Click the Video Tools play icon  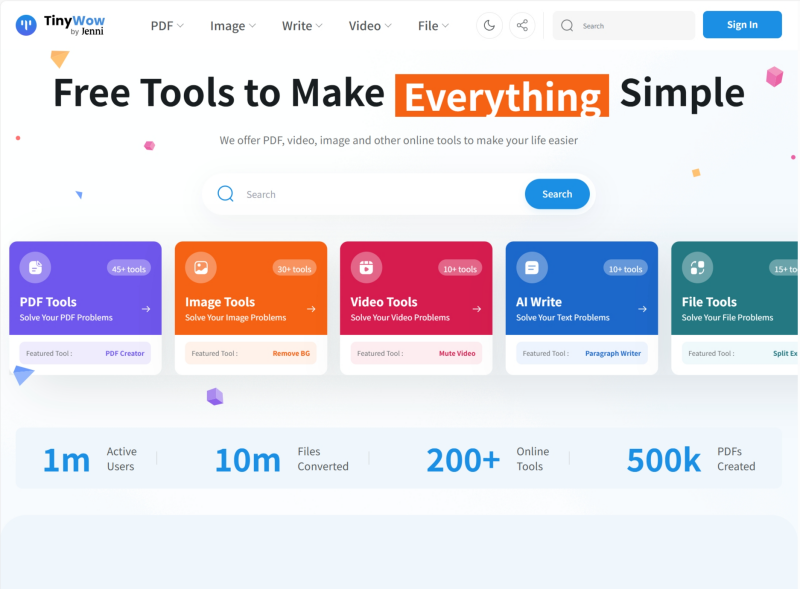tap(366, 267)
